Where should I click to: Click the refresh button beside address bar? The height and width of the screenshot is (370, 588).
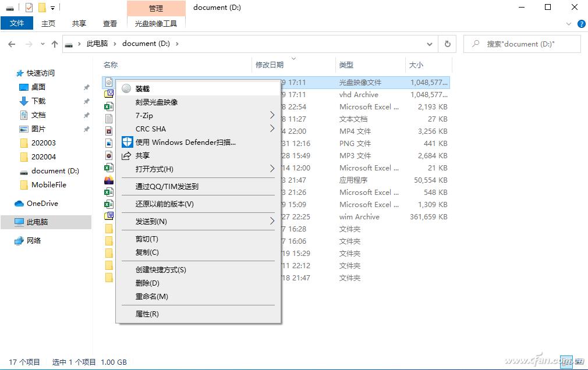click(x=447, y=44)
